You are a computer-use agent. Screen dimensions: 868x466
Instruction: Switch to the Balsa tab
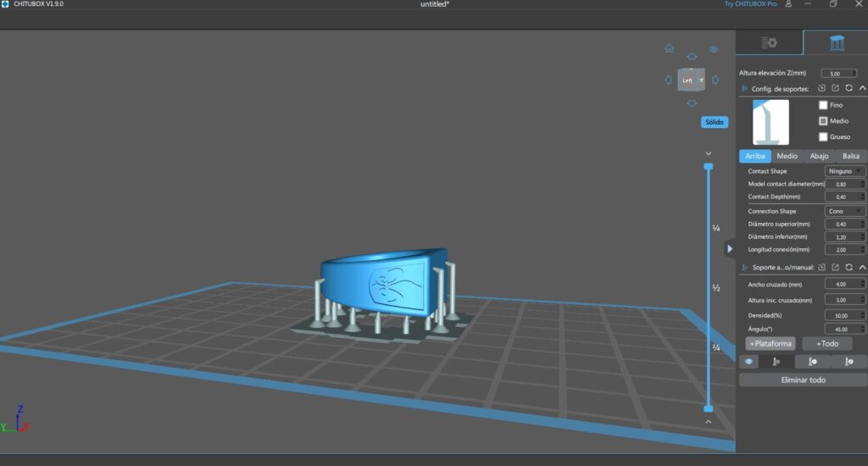[850, 156]
